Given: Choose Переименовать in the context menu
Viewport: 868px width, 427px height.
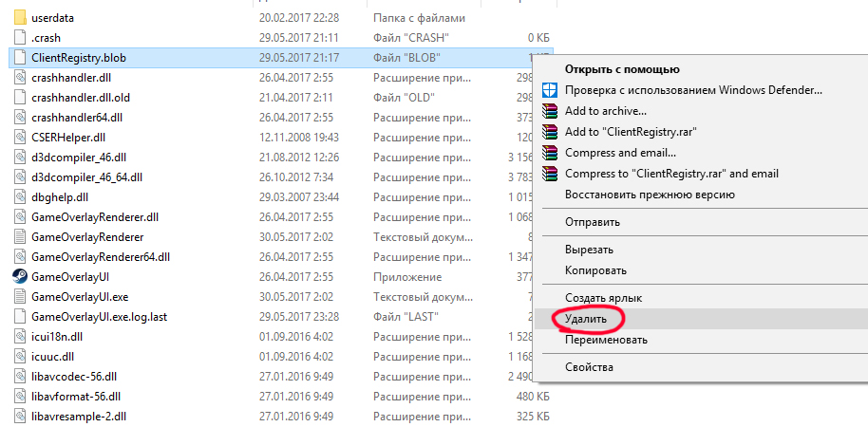Looking at the screenshot, I should 606,340.
